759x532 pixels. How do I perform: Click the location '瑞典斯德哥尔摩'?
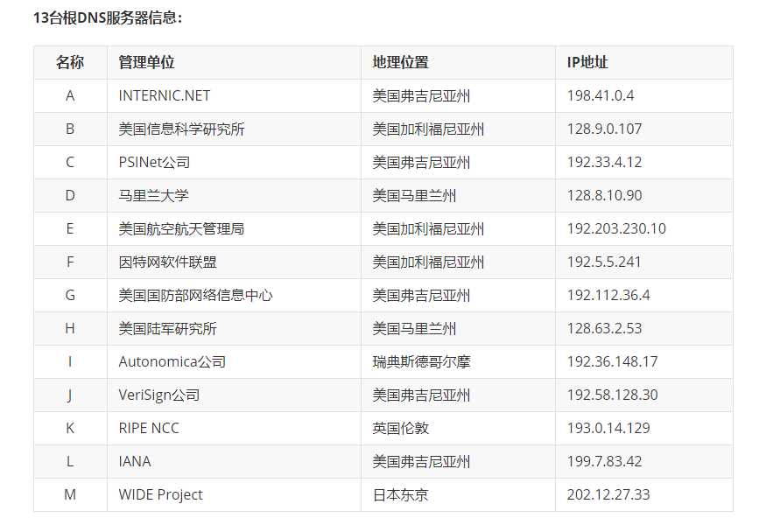pos(422,362)
